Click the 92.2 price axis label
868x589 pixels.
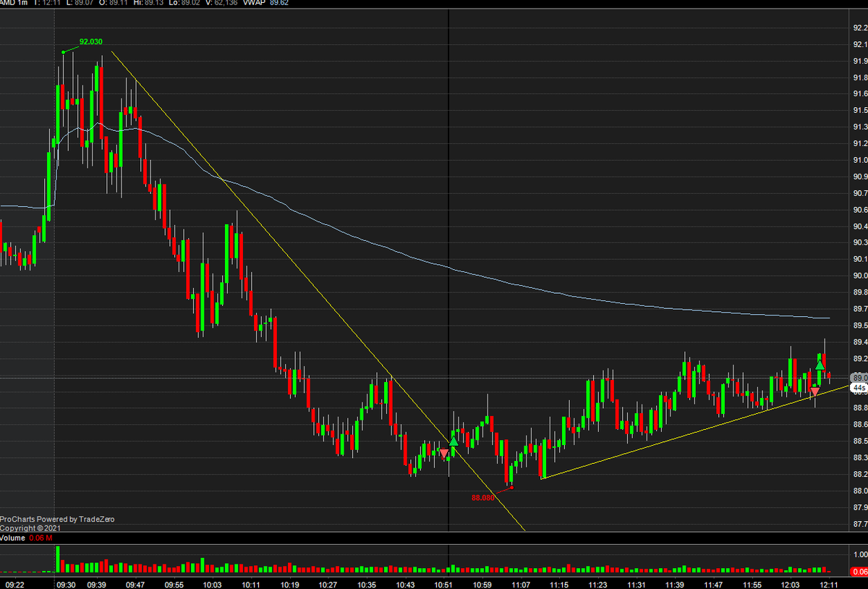click(x=860, y=28)
